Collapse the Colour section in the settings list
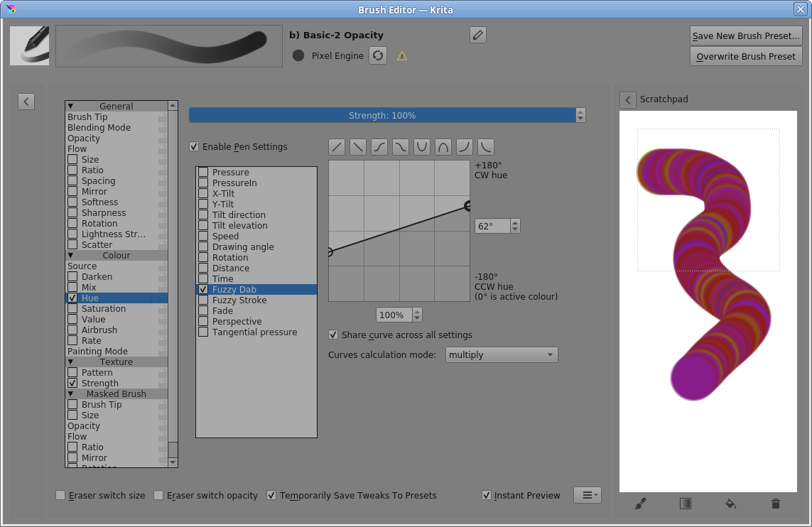This screenshot has height=527, width=812. coord(71,255)
